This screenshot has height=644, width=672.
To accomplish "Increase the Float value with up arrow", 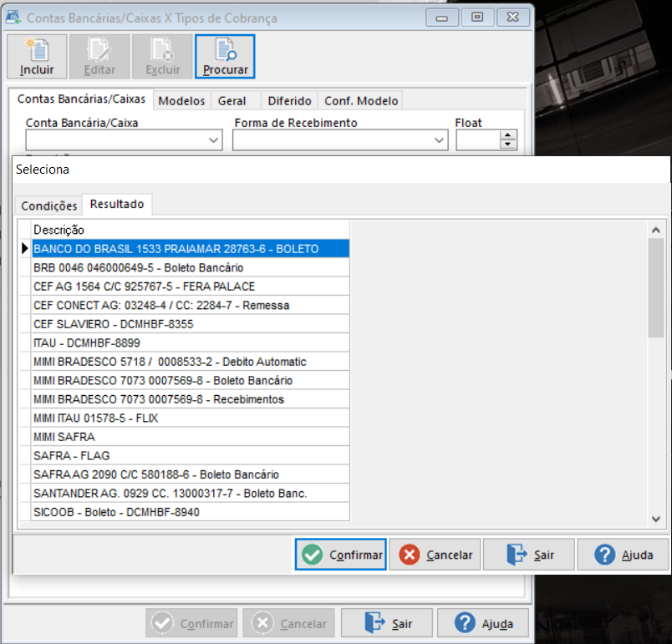I will 508,134.
